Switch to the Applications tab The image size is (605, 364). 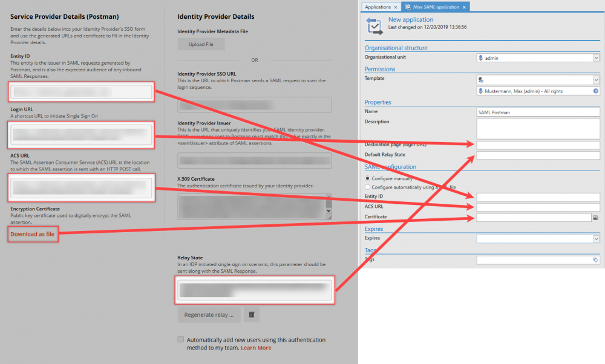(378, 7)
